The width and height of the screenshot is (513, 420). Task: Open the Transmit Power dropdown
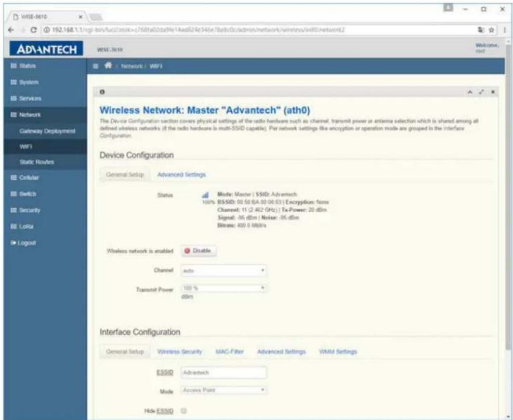223,288
